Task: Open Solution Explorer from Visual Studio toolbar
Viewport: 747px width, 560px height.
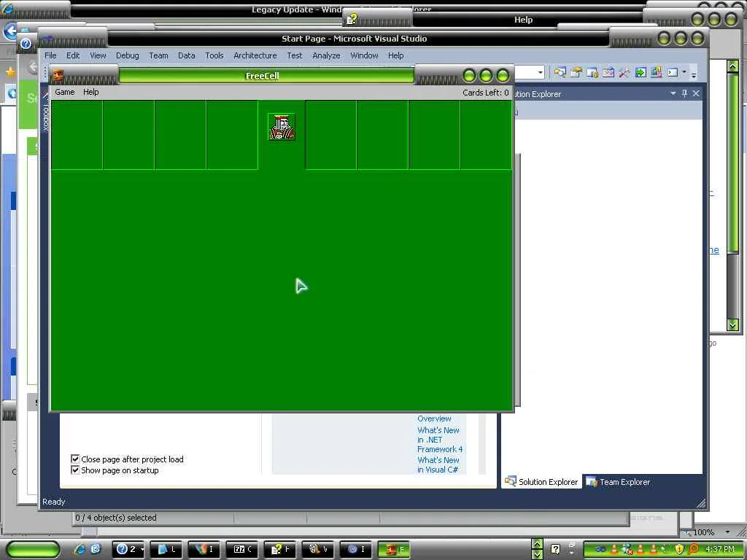Action: coord(560,72)
